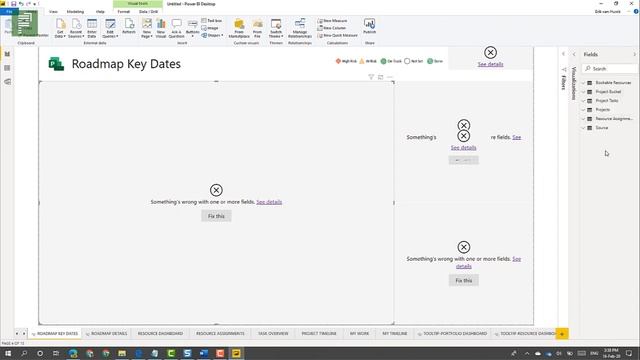Insert an Image from the ribbon
640x360 pixels.
(210, 28)
